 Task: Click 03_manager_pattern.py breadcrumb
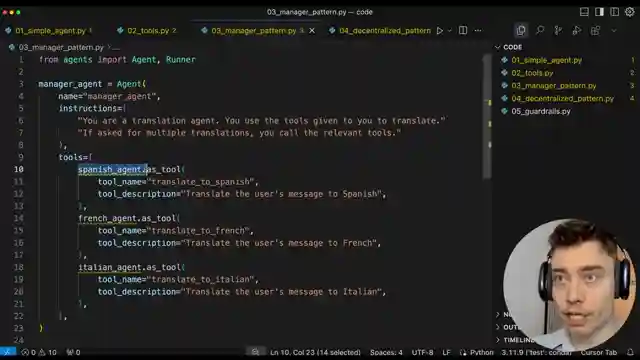(x=61, y=47)
